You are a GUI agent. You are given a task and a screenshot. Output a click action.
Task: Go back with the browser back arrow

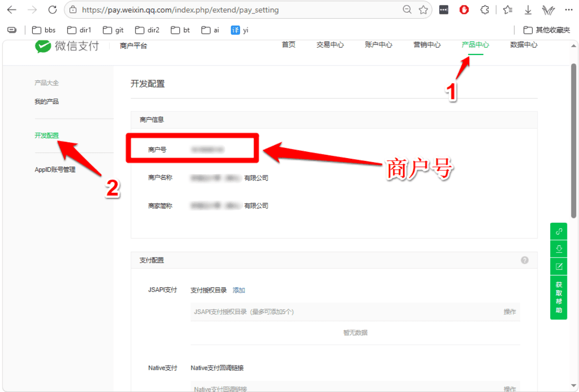coord(12,10)
